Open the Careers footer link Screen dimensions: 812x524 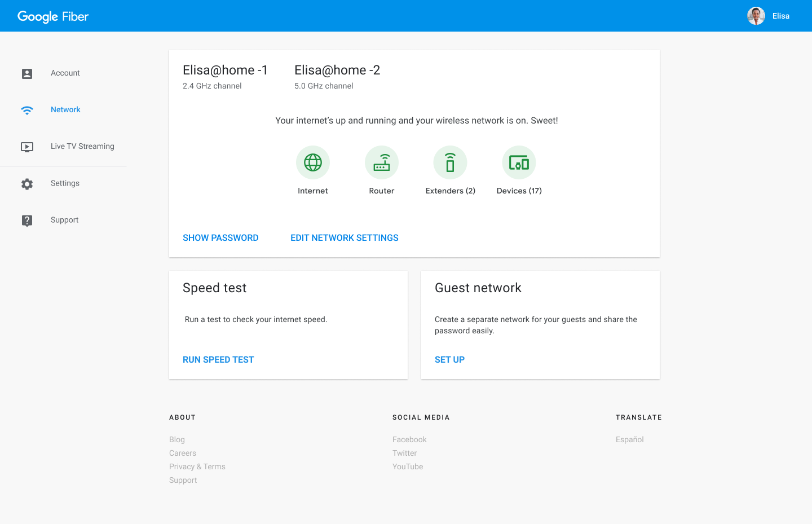[x=183, y=453]
